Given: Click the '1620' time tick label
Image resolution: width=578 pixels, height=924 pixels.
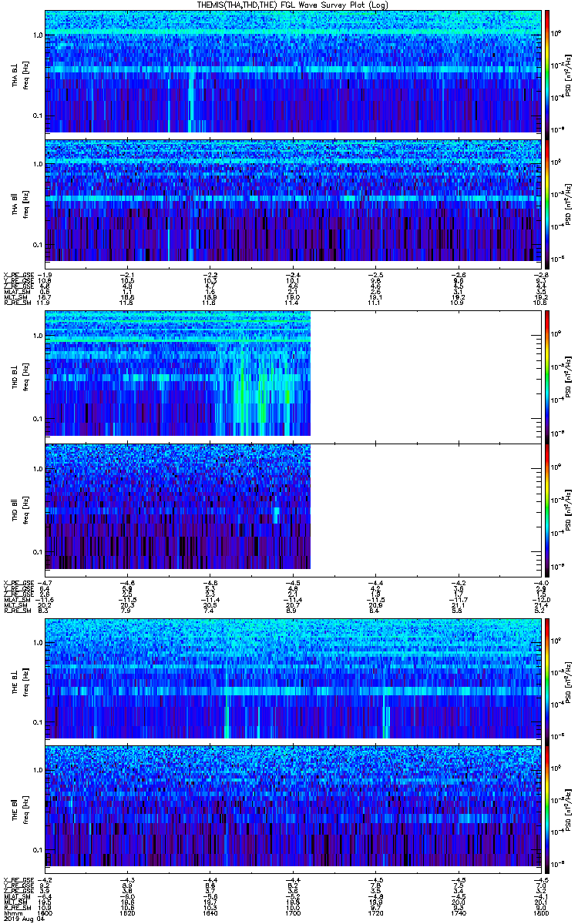Looking at the screenshot, I should [x=128, y=913].
